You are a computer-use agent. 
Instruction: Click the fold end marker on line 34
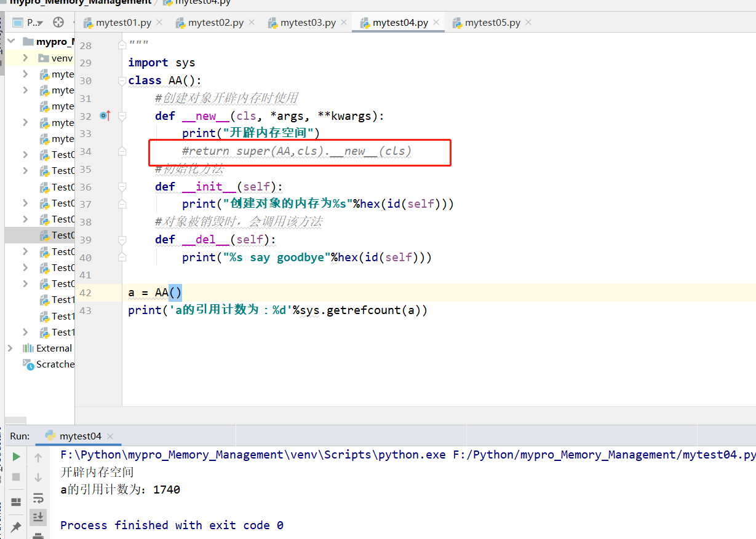[x=122, y=151]
